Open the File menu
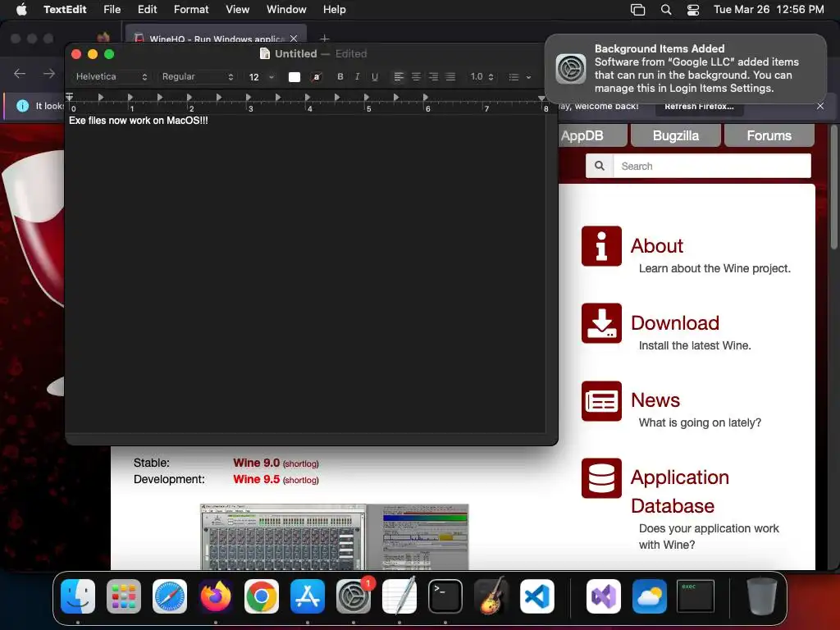Viewport: 840px width, 630px height. pos(112,9)
